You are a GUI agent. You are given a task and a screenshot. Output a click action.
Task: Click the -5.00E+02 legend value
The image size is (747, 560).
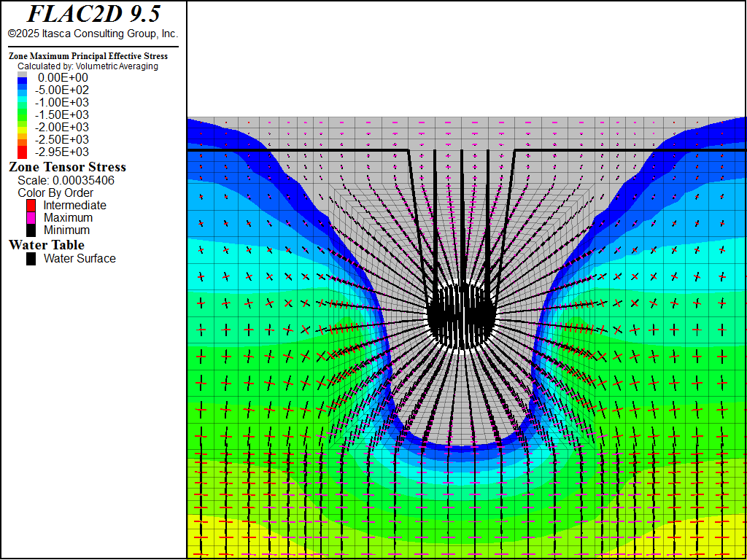63,90
